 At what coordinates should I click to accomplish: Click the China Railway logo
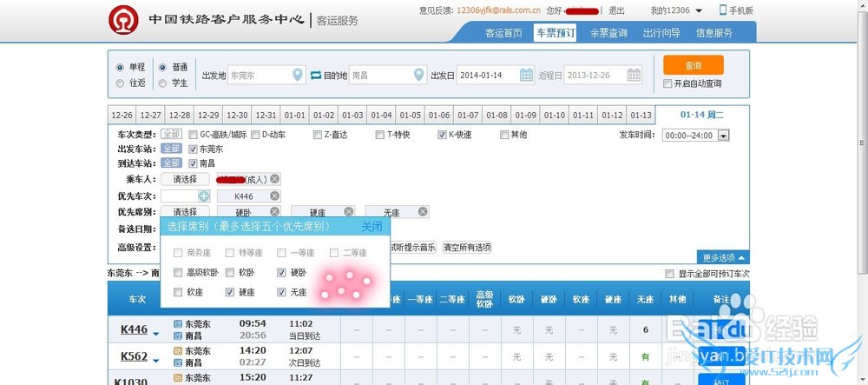(123, 20)
